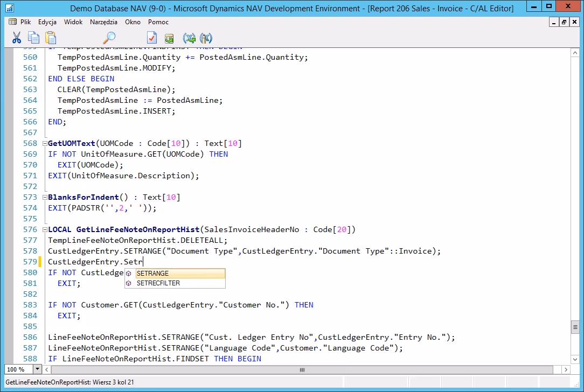The image size is (584, 392).
Task: Click the EXIT(UOMCode); statement on line 570
Action: 91,165
